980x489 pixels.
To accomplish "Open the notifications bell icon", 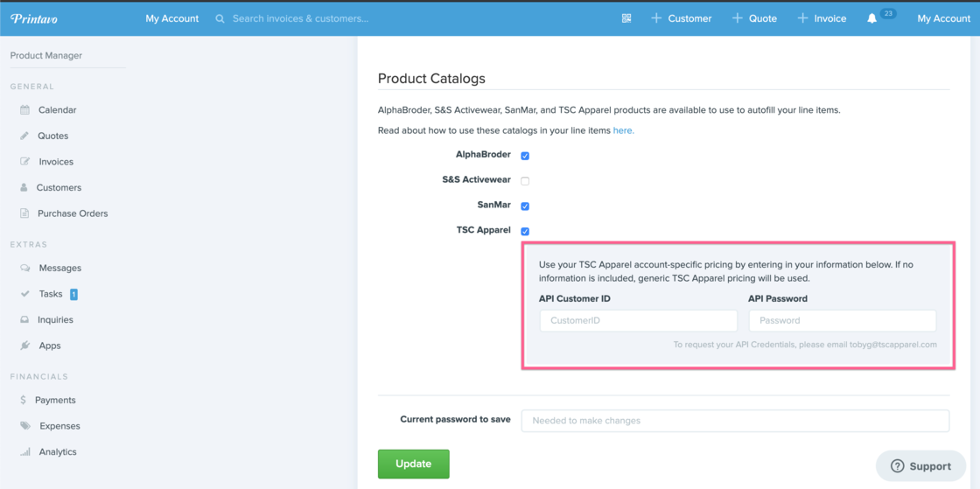I will (x=871, y=18).
